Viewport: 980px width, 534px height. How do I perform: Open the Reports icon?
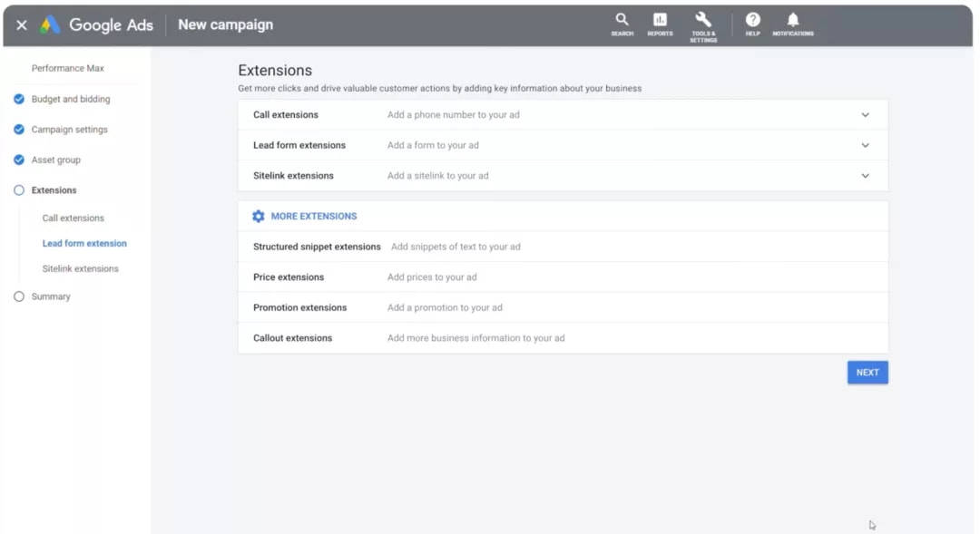tap(660, 20)
